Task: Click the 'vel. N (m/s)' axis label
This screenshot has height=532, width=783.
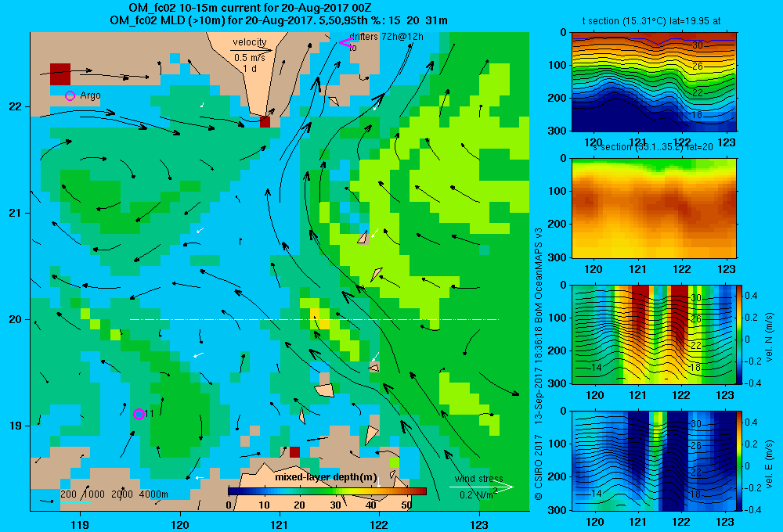Action: pyautogui.click(x=769, y=337)
